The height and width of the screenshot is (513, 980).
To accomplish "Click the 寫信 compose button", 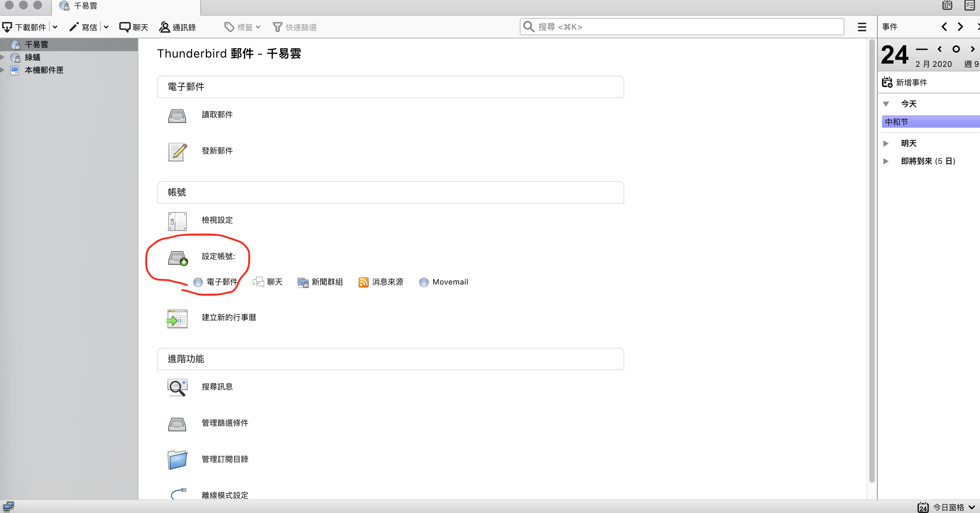I will (x=83, y=27).
